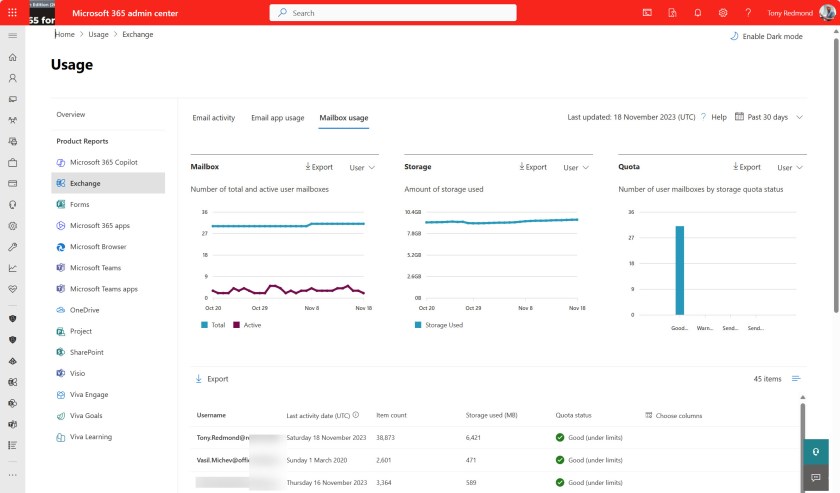
Task: Toggle the Storage Used legend series
Action: pos(439,325)
